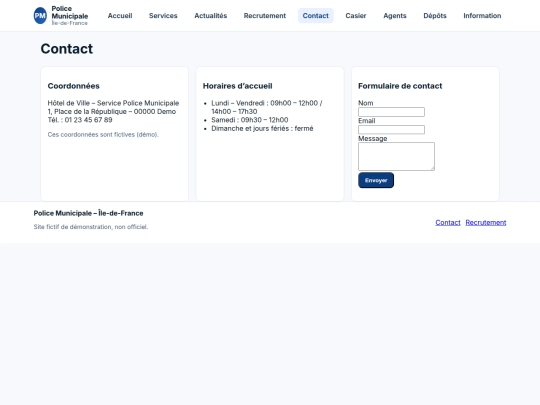
Task: Open the Casier page
Action: [356, 15]
